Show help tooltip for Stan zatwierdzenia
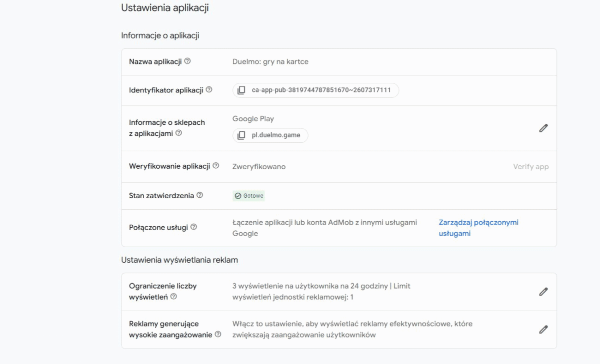This screenshot has height=364, width=600. click(x=200, y=195)
